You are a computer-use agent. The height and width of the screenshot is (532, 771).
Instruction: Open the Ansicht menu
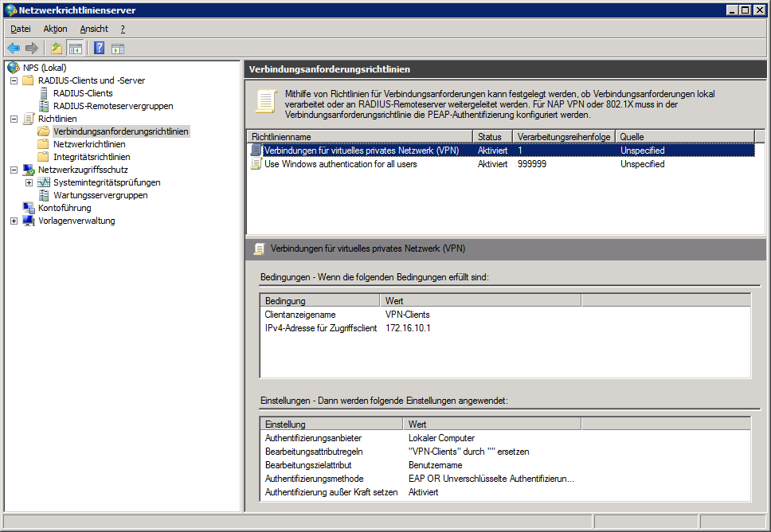93,29
